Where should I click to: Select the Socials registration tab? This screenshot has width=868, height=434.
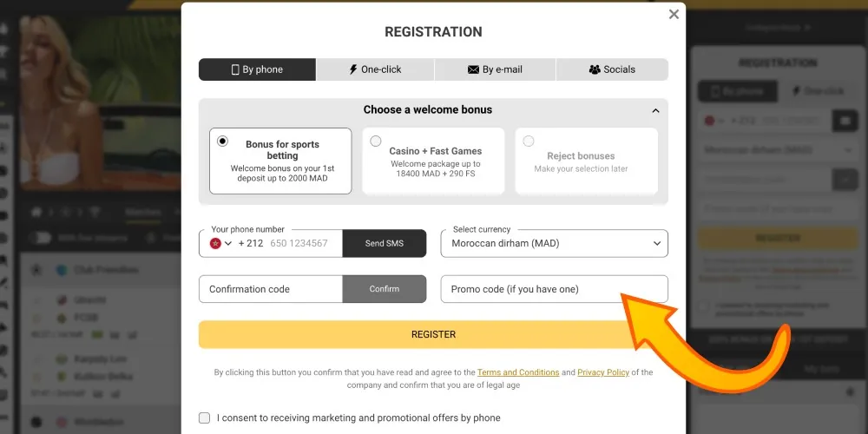tap(612, 69)
